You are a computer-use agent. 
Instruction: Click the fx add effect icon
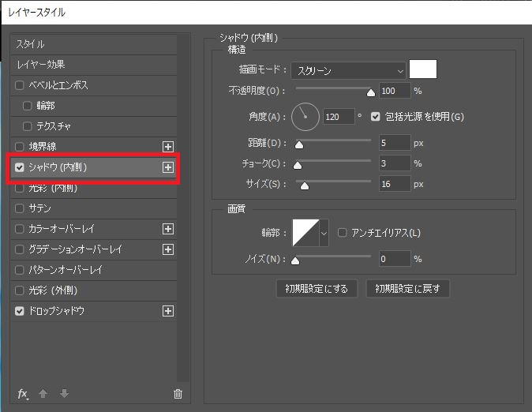pos(23,394)
